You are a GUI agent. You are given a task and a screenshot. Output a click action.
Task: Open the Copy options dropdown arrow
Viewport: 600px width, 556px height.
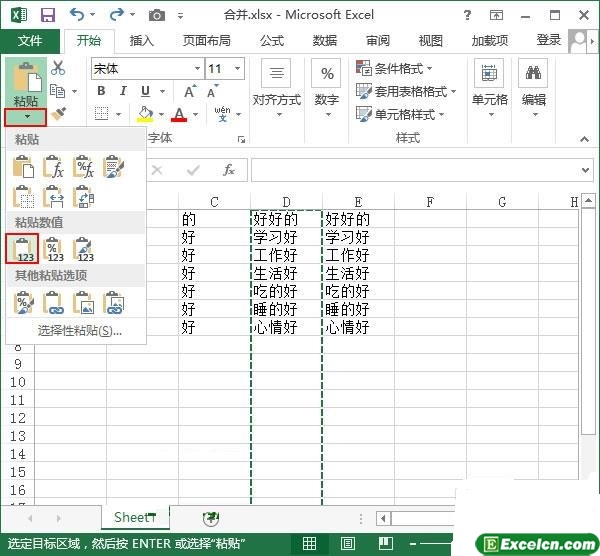[x=75, y=92]
